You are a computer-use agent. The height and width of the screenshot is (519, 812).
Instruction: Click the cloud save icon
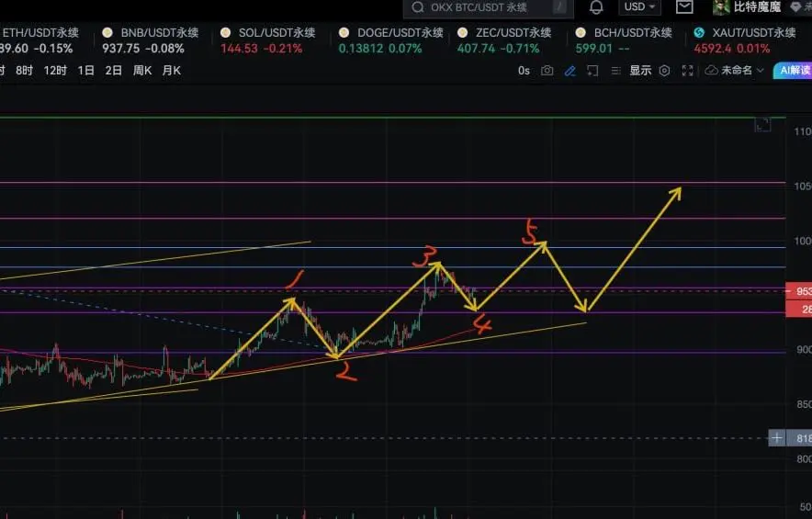[x=712, y=70]
